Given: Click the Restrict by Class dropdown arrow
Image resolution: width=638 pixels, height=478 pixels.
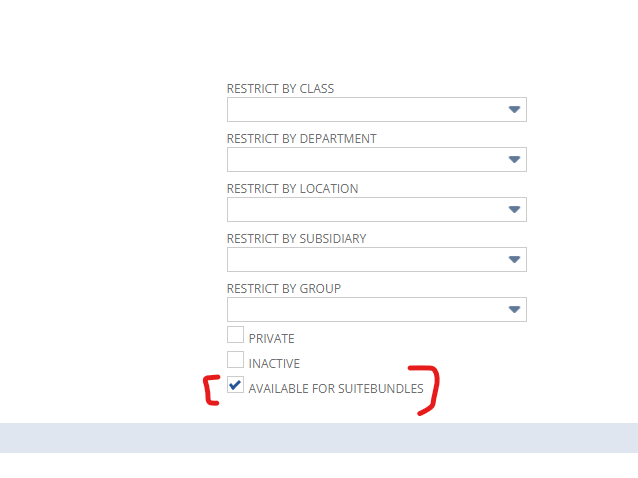Looking at the screenshot, I should coord(514,109).
